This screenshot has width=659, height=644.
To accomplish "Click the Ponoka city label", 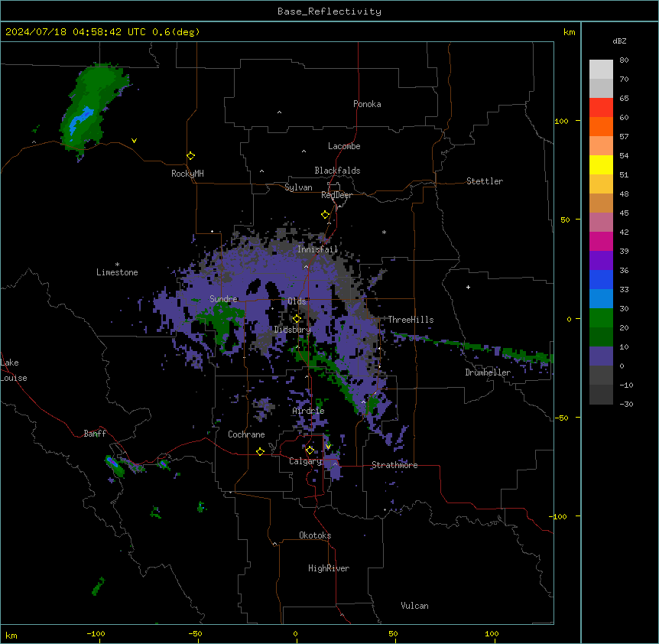I will (367, 104).
